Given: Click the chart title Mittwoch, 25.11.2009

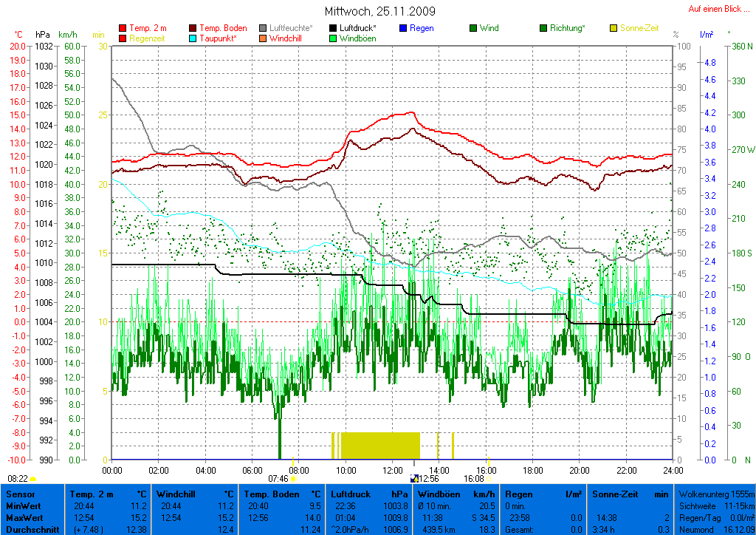Looking at the screenshot, I should click(379, 11).
